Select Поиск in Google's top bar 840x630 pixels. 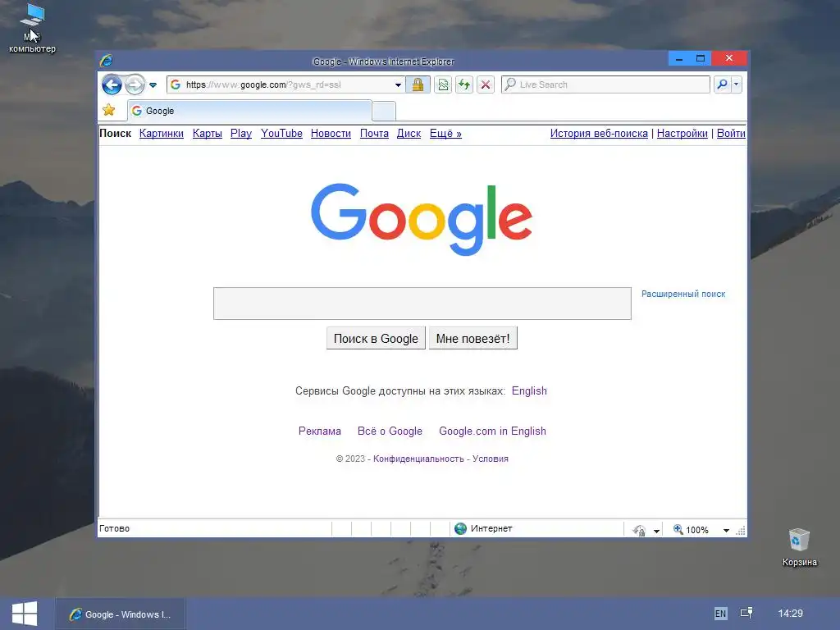115,134
